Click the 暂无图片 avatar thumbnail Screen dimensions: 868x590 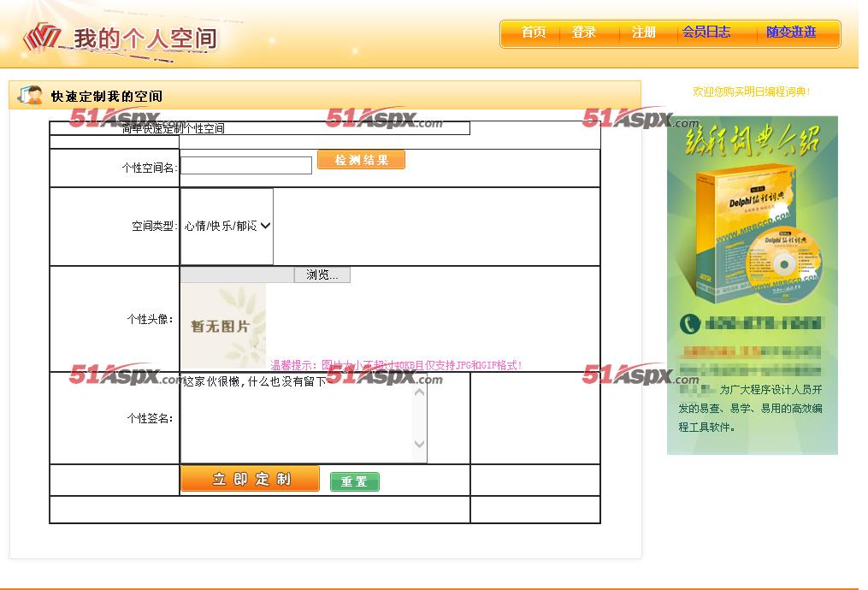pos(224,327)
